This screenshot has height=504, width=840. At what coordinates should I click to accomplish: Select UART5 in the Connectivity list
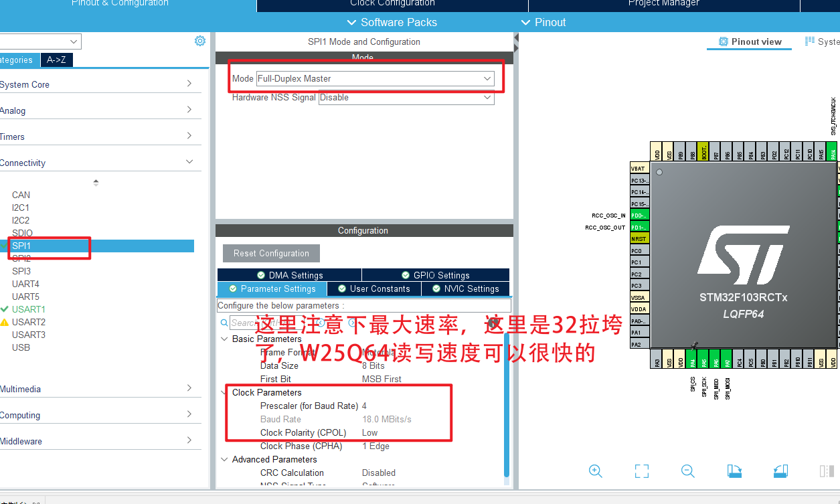coord(25,297)
